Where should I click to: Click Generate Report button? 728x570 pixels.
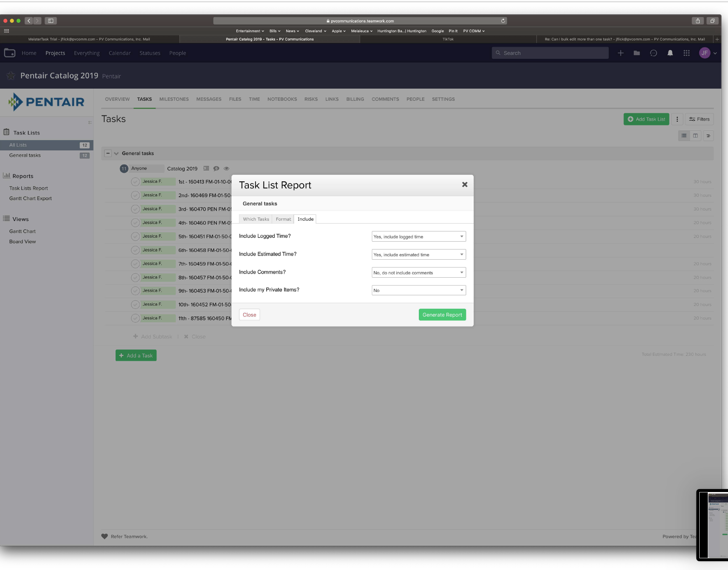point(442,315)
